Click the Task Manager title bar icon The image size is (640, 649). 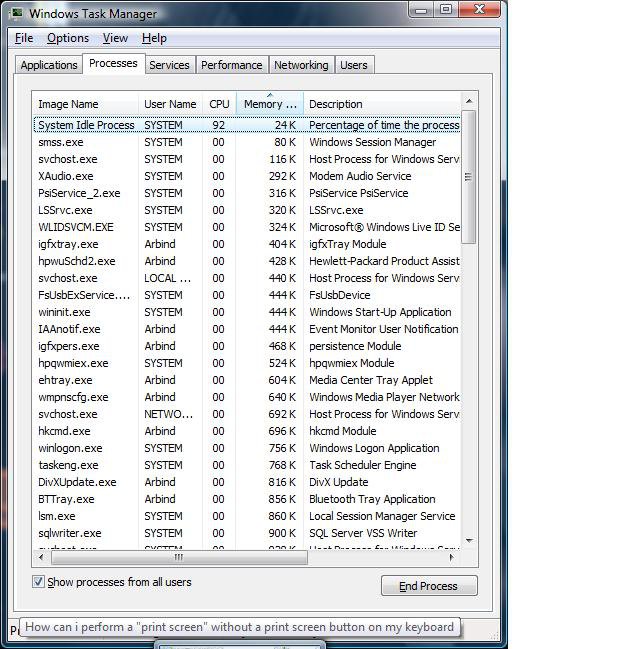tap(17, 13)
